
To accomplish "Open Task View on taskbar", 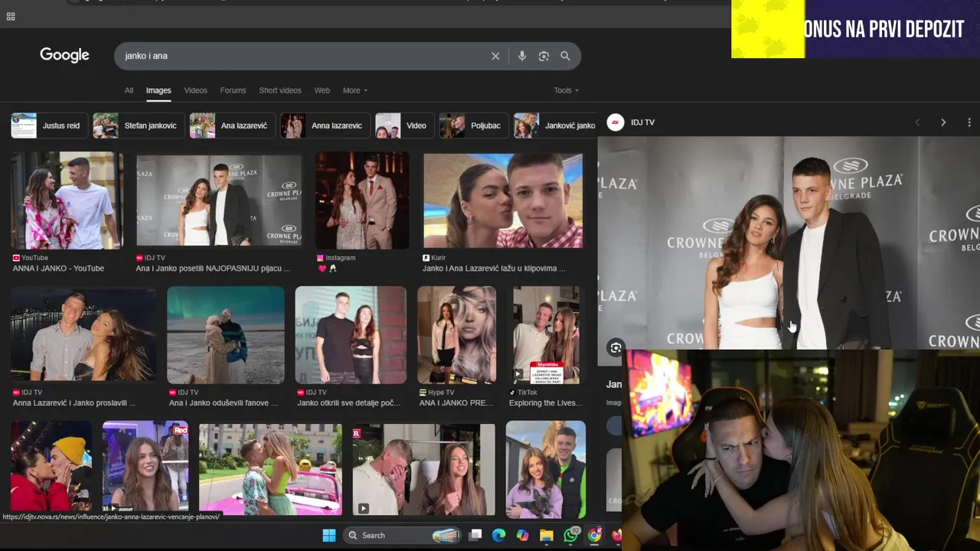I will [475, 535].
